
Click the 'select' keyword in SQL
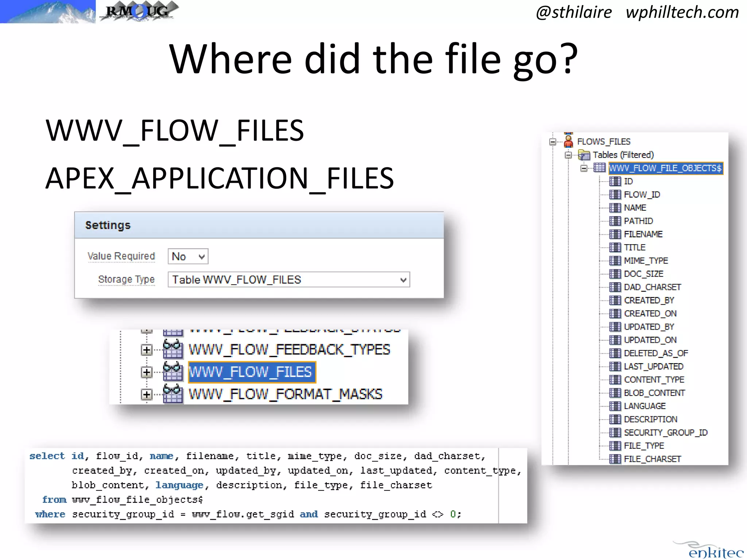click(x=47, y=456)
